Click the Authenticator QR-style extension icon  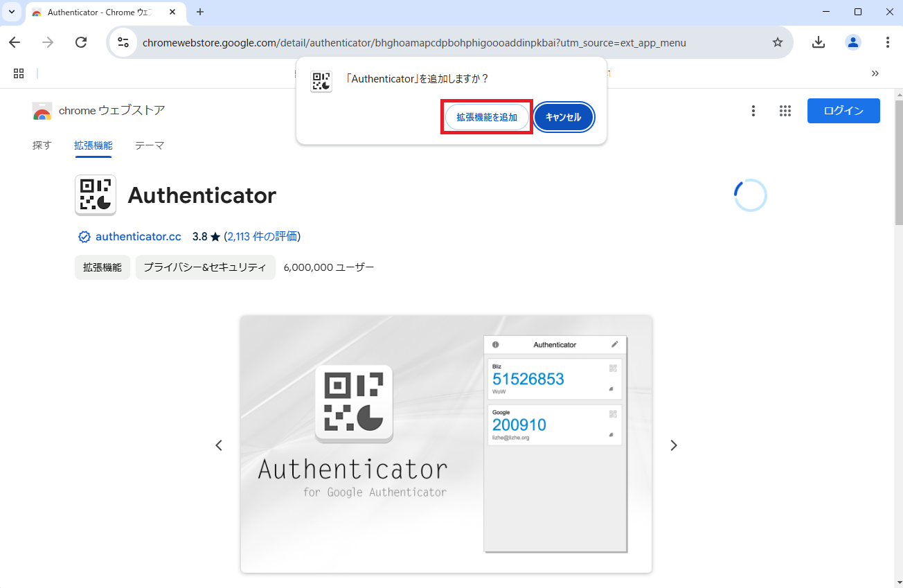[95, 195]
